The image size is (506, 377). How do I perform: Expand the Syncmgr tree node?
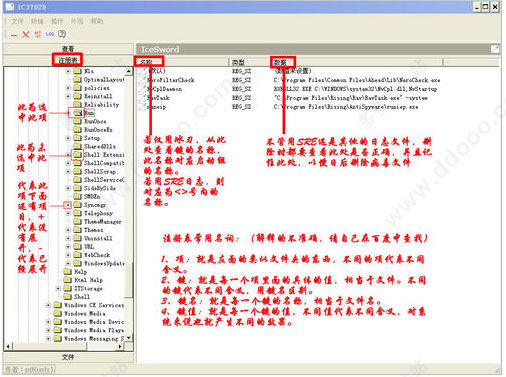[x=68, y=205]
